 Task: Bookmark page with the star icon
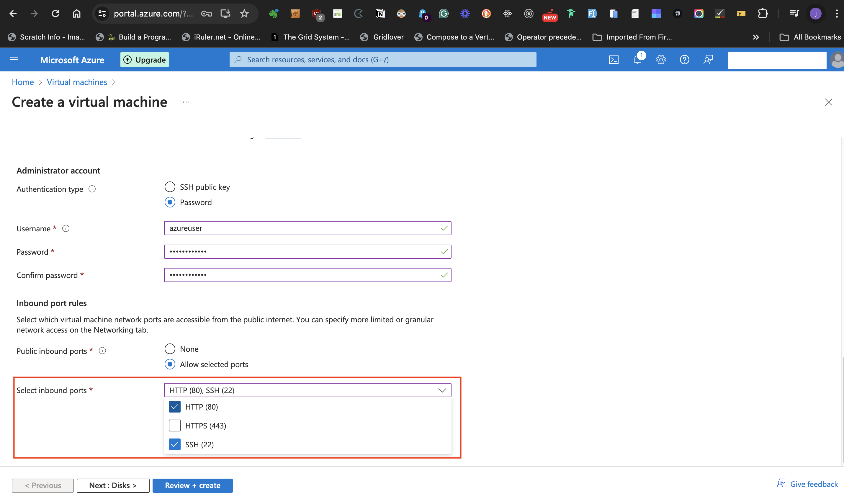[244, 14]
